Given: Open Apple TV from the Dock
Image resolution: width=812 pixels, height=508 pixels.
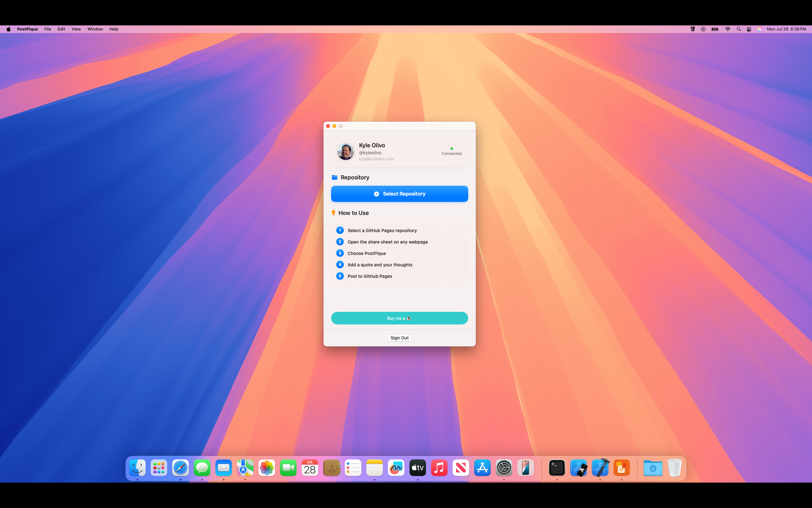Looking at the screenshot, I should pos(418,468).
